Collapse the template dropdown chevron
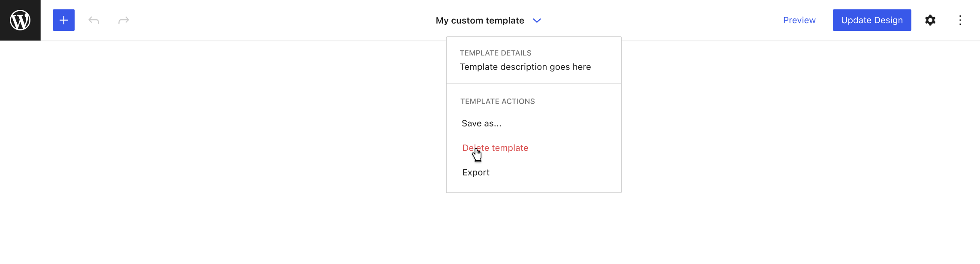The width and height of the screenshot is (980, 264). pyautogui.click(x=537, y=21)
